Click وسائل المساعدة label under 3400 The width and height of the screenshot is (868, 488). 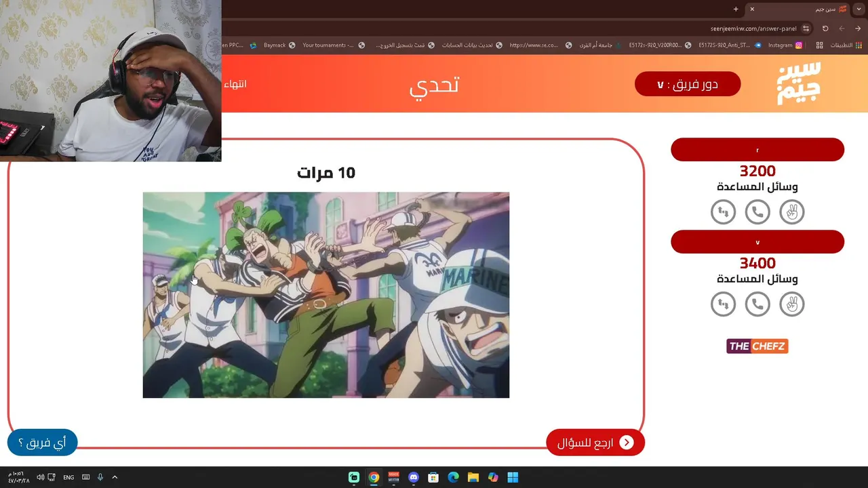(757, 279)
